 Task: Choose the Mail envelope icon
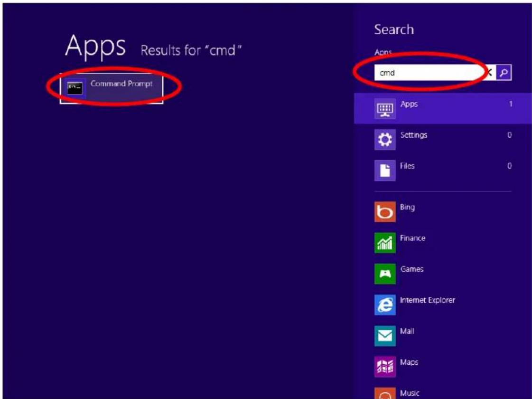click(385, 336)
